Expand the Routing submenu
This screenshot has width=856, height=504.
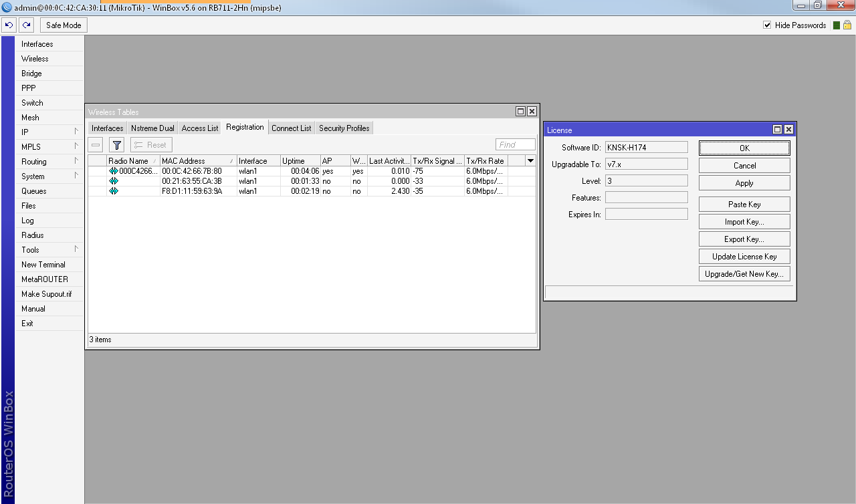(49, 162)
